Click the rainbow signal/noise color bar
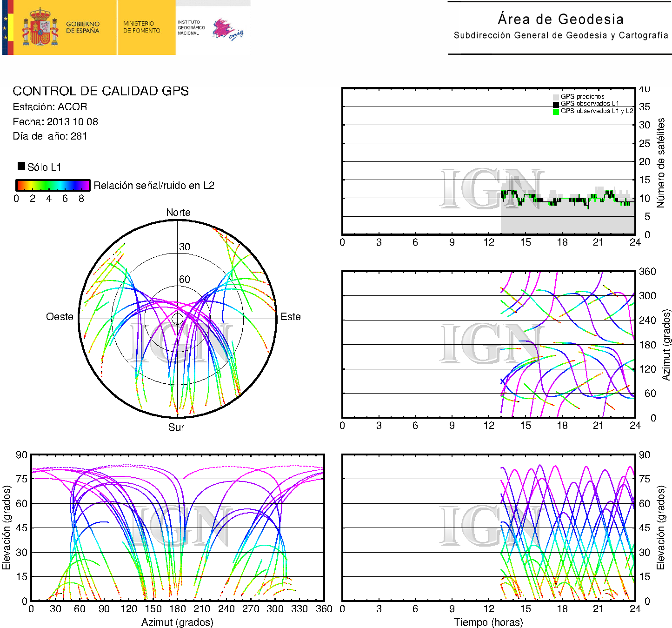672x628 pixels. pos(53,185)
